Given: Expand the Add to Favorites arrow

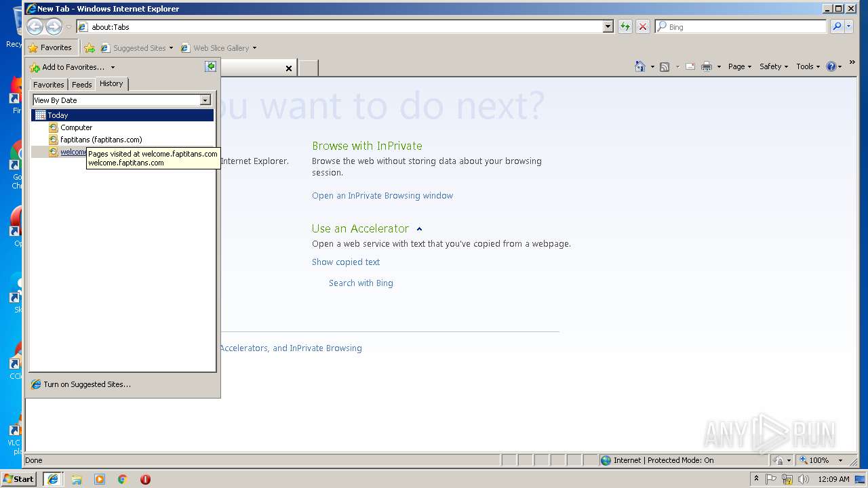Looking at the screenshot, I should click(113, 67).
